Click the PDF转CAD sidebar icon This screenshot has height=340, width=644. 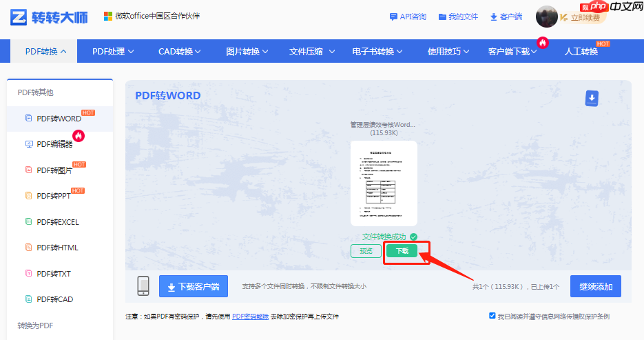coord(28,299)
